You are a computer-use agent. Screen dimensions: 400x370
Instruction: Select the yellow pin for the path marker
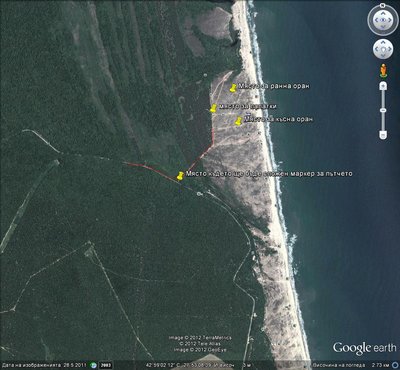tap(180, 176)
